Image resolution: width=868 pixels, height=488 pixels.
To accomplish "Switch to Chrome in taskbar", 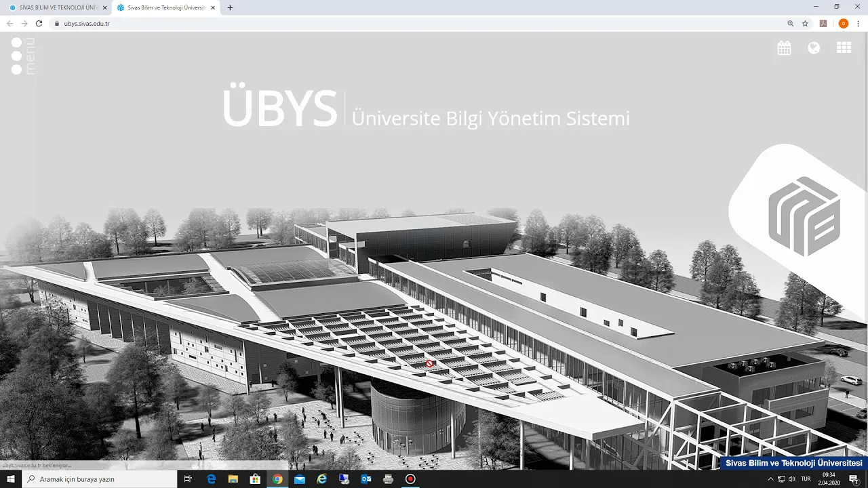I will (x=277, y=479).
